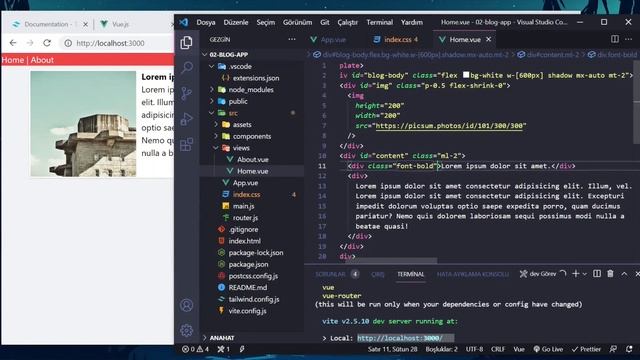
Task: Open the Düzenle menu
Action: click(x=236, y=22)
